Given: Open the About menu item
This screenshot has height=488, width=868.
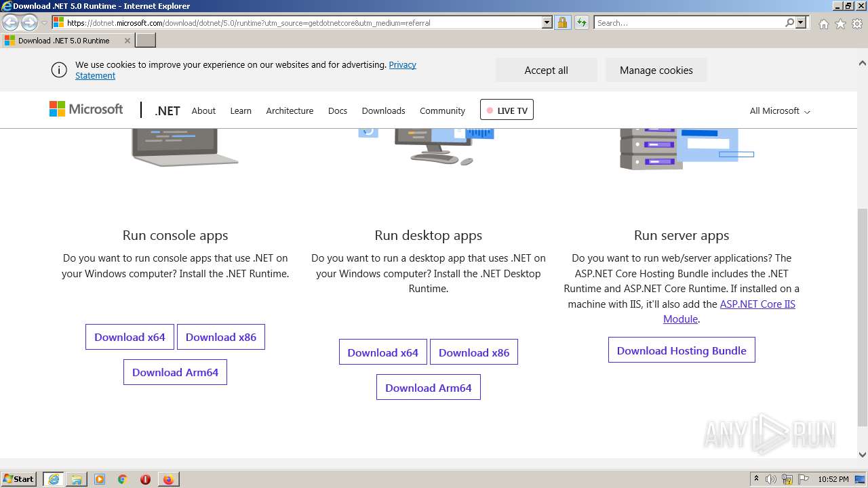Looking at the screenshot, I should tap(203, 110).
